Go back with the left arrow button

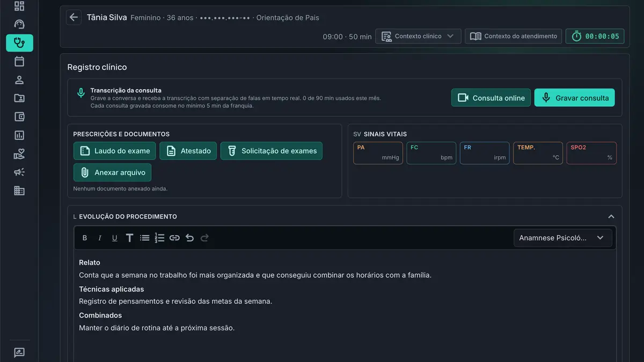click(x=74, y=17)
